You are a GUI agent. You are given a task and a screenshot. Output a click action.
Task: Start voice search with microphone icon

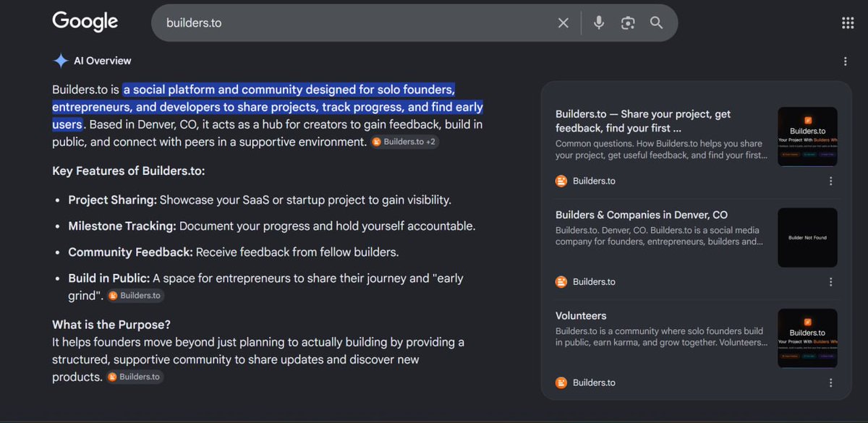pyautogui.click(x=599, y=23)
